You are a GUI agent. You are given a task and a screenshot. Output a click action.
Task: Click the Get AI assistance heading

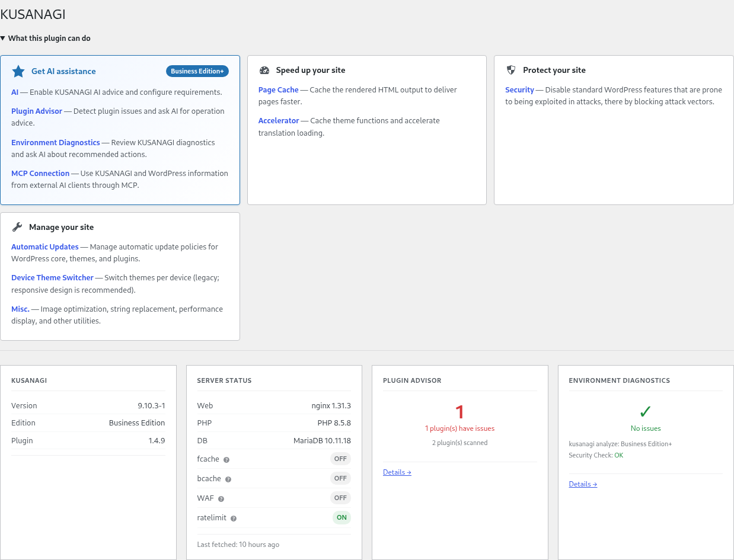(63, 71)
